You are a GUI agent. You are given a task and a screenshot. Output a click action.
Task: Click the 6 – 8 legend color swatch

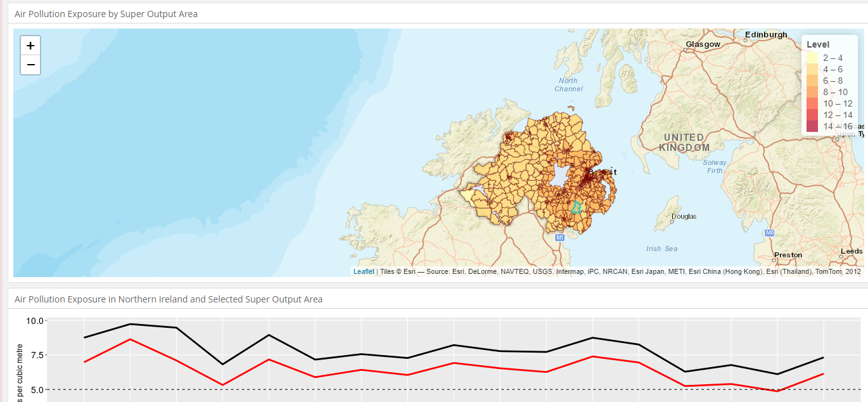[812, 81]
